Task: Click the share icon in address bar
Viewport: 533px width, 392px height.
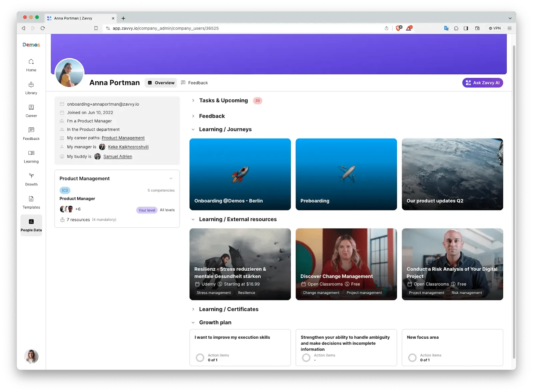Action: [386, 28]
